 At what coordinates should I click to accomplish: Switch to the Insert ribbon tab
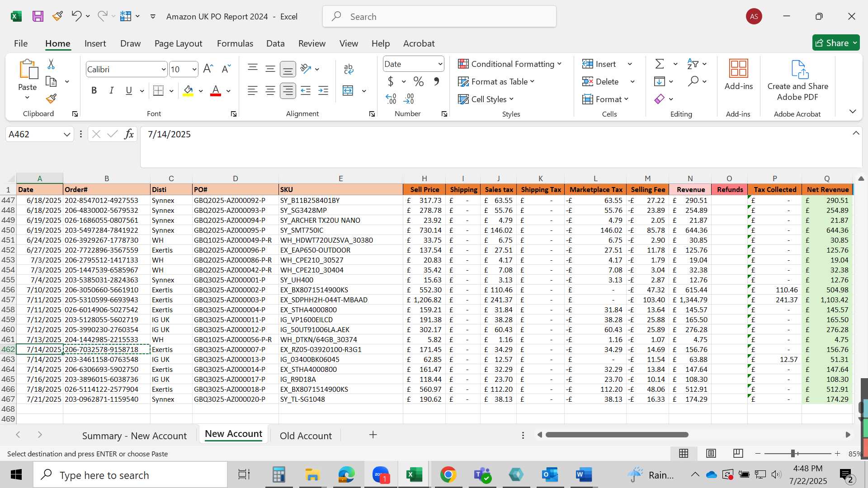click(x=95, y=43)
